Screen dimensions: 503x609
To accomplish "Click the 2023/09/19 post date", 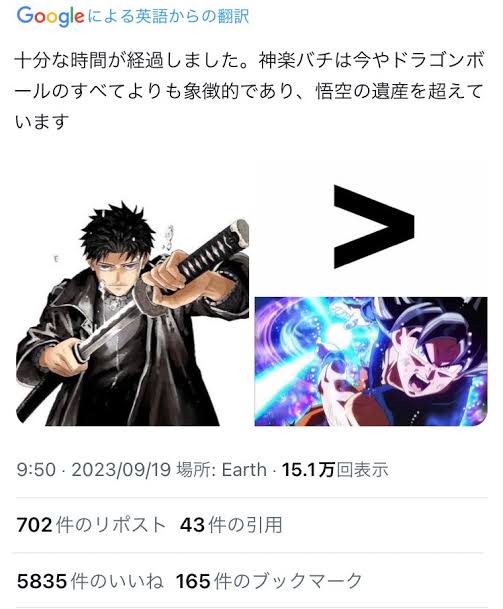I will click(121, 470).
